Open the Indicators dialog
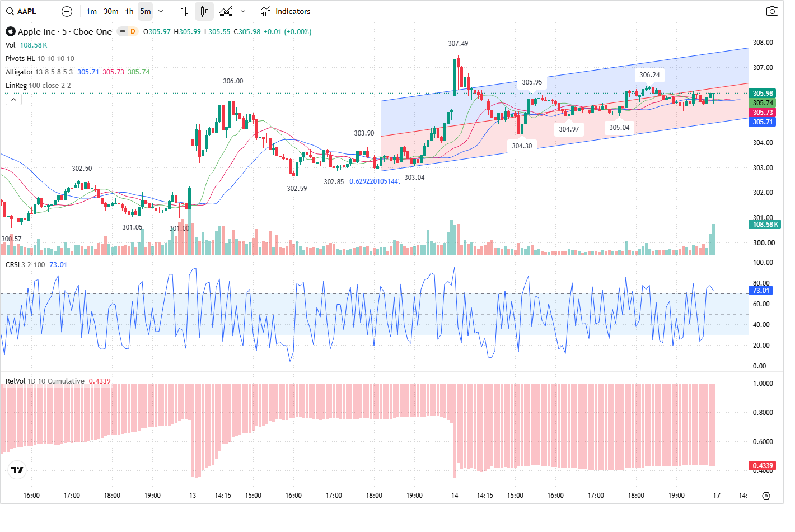Image resolution: width=795 pixels, height=532 pixels. (286, 11)
